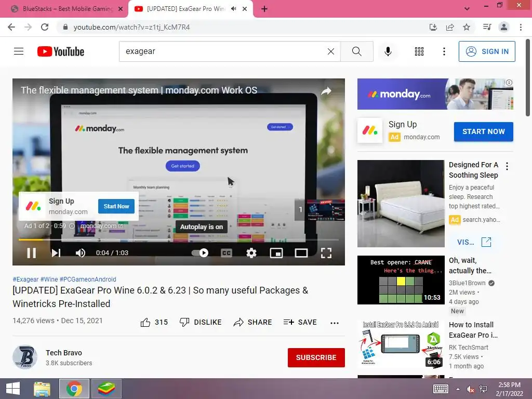Image resolution: width=532 pixels, height=399 pixels.
Task: Bookmark this page with star
Action: coord(467,27)
